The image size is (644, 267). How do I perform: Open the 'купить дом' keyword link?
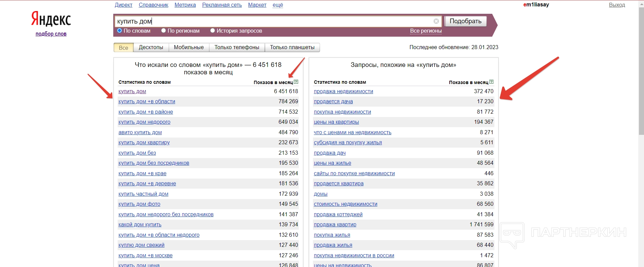click(132, 91)
